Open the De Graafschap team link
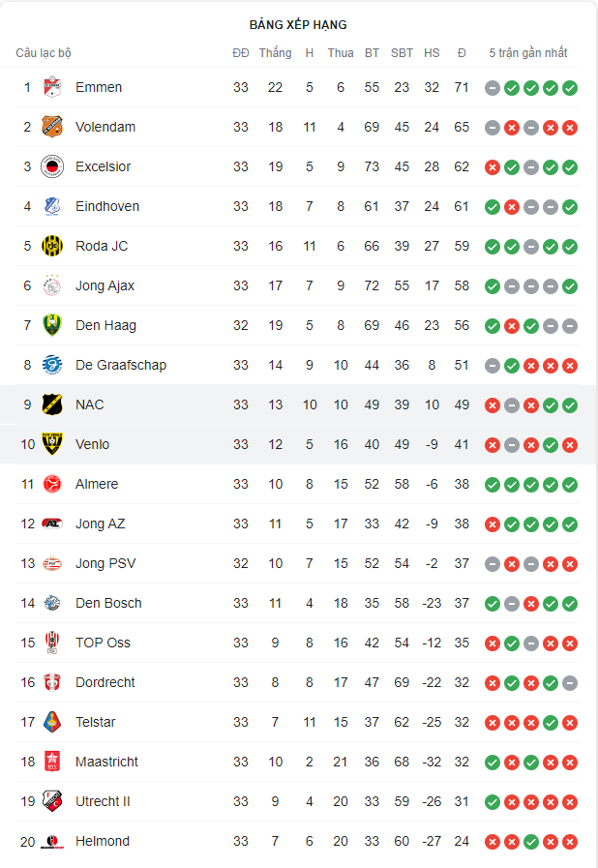The height and width of the screenshot is (868, 598). coord(121,365)
